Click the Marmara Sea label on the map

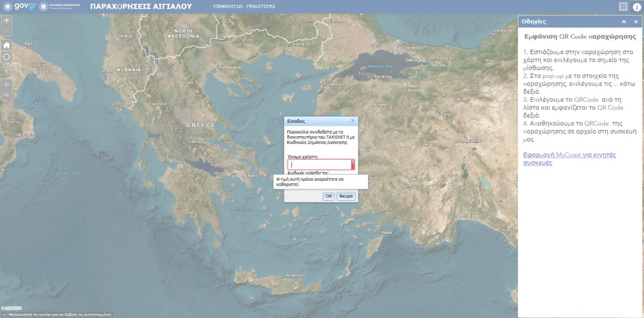[x=380, y=66]
